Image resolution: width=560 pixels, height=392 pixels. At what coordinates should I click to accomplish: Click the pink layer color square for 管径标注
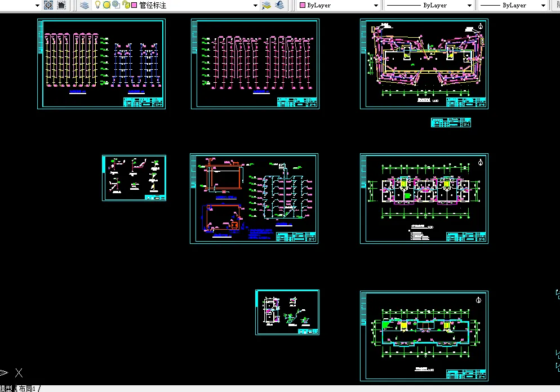coord(134,5)
